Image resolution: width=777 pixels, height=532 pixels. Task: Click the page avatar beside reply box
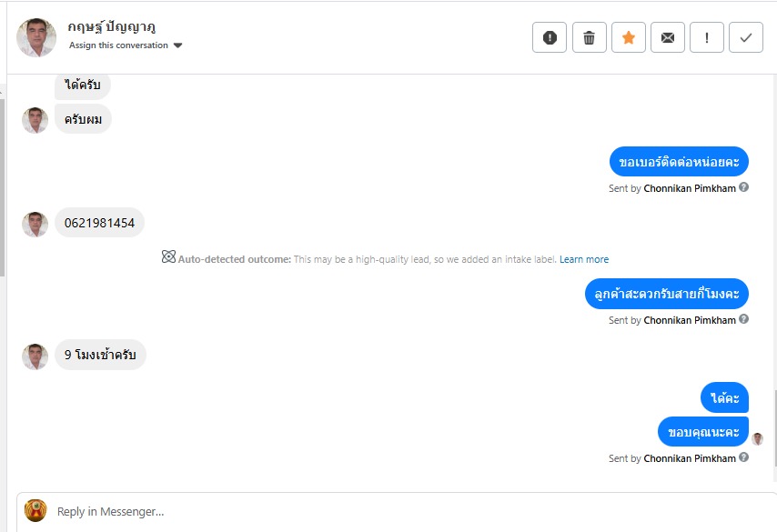pyautogui.click(x=35, y=510)
